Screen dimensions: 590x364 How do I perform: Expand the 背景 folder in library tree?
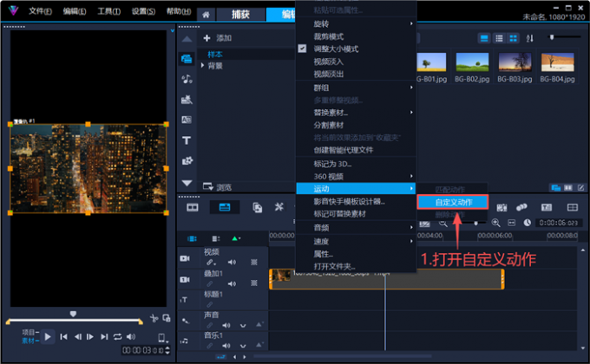pos(202,65)
